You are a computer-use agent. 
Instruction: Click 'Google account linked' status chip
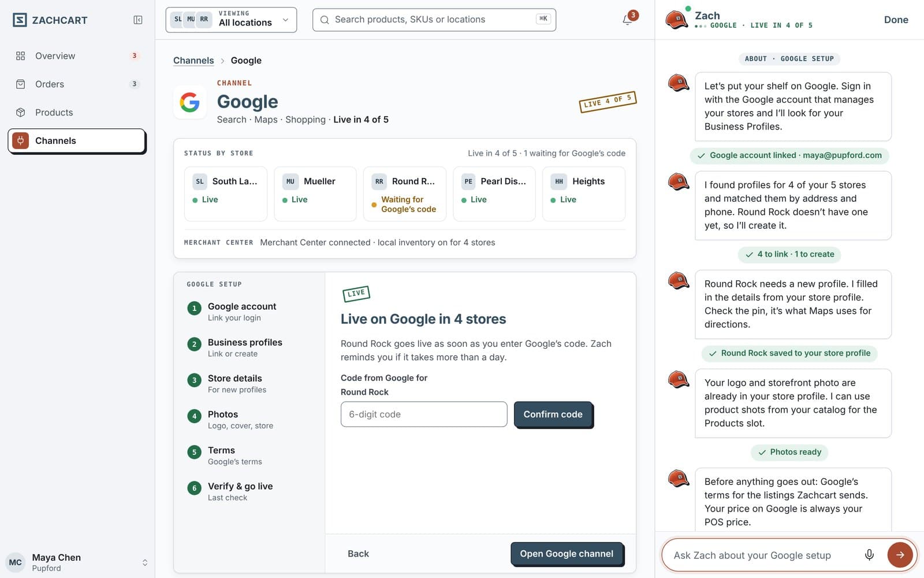pos(789,155)
